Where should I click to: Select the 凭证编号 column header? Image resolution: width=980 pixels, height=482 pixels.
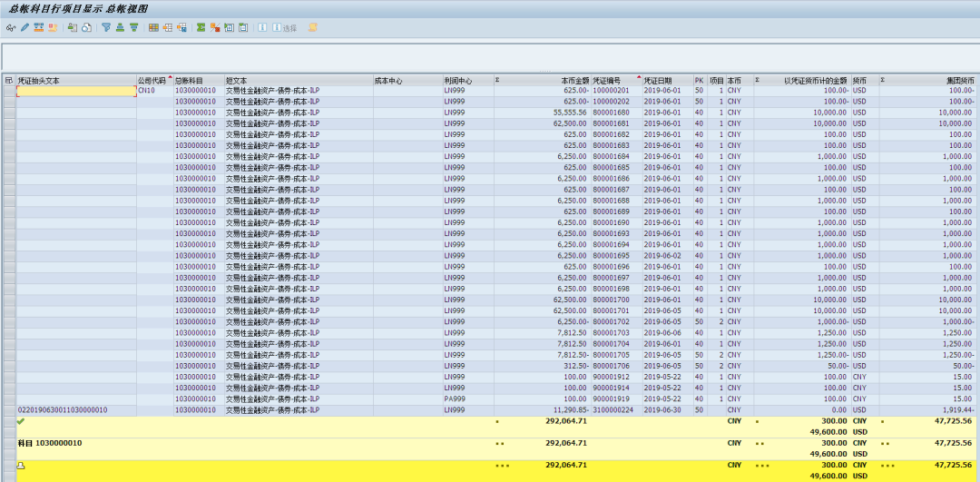pyautogui.click(x=616, y=81)
